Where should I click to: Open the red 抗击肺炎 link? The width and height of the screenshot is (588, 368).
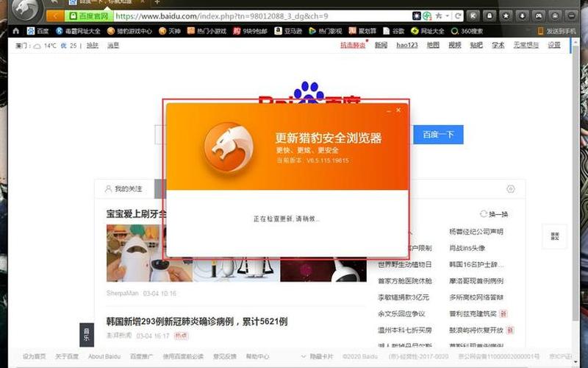(x=353, y=45)
